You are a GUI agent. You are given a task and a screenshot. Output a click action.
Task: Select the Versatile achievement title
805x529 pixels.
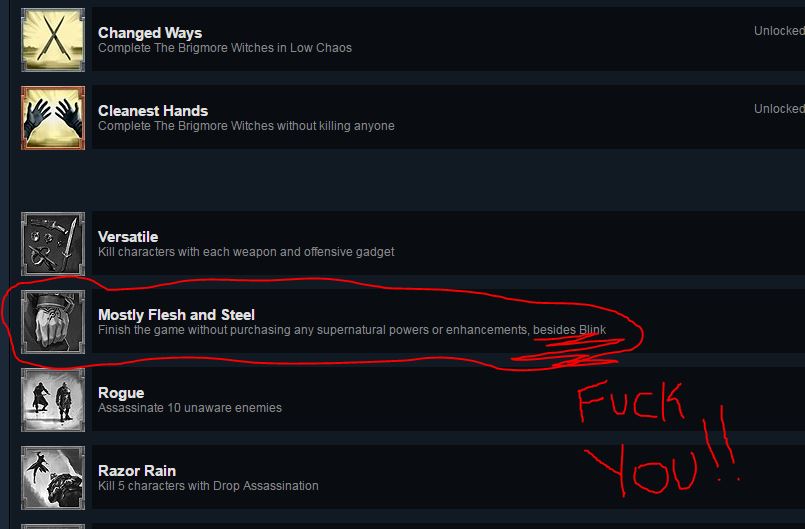tap(128, 237)
